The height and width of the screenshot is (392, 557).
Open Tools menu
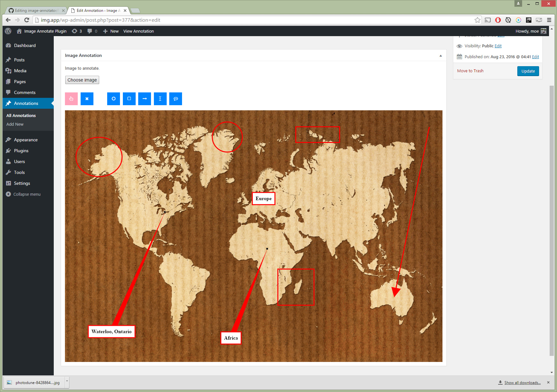point(19,172)
